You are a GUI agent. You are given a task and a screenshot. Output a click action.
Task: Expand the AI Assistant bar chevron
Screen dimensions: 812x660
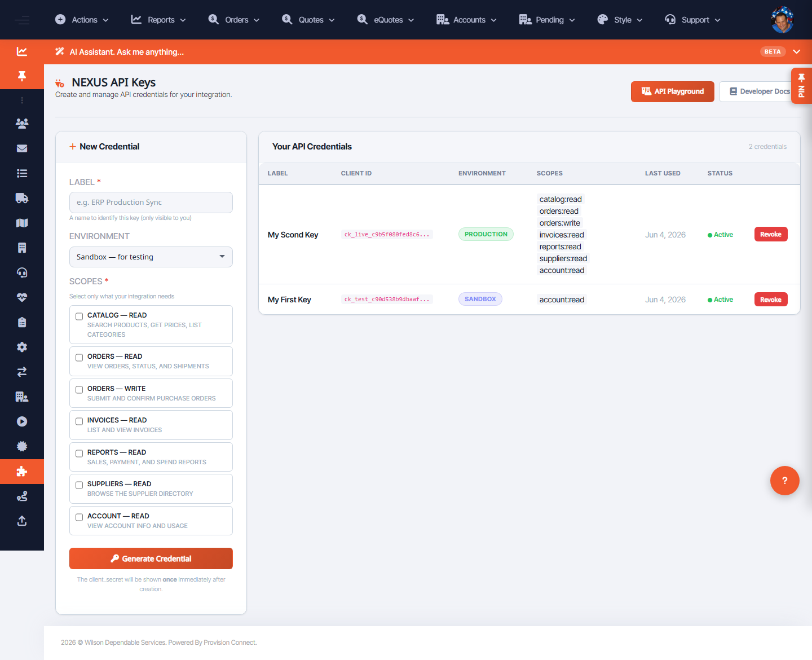click(797, 51)
